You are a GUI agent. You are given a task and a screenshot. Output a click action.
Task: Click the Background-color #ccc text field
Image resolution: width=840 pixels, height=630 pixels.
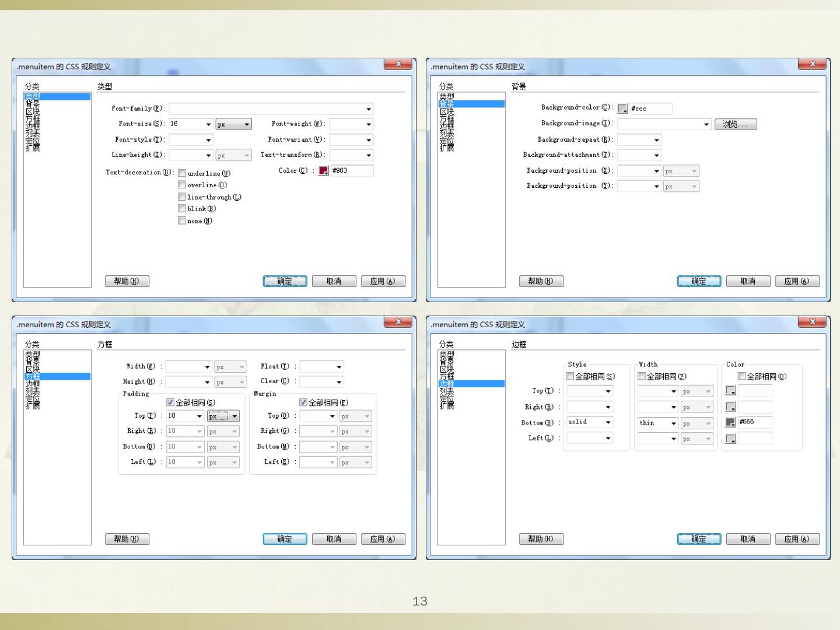click(x=650, y=108)
